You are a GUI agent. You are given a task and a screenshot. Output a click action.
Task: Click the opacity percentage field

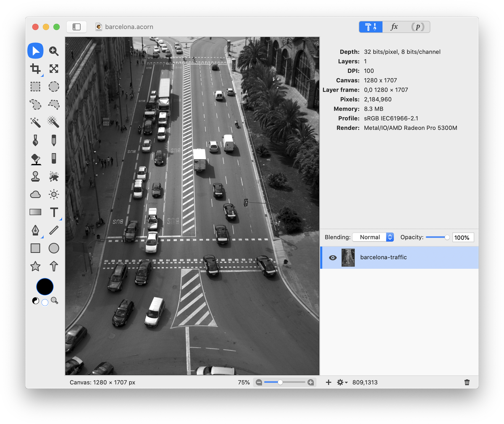pyautogui.click(x=463, y=238)
